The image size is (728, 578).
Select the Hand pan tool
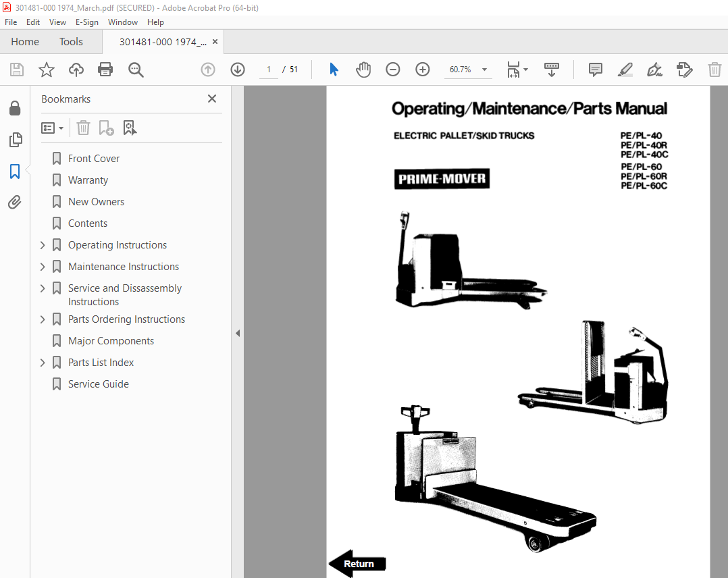[x=363, y=70]
